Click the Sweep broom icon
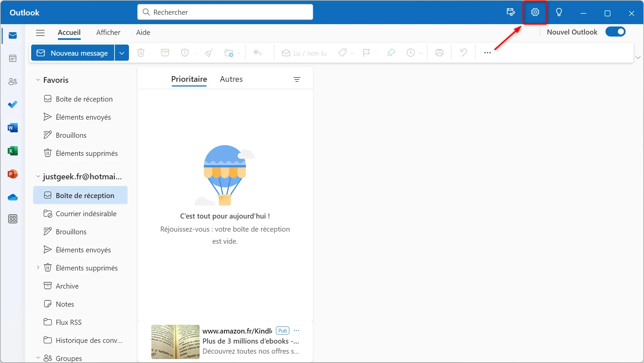644x363 pixels. (x=209, y=53)
